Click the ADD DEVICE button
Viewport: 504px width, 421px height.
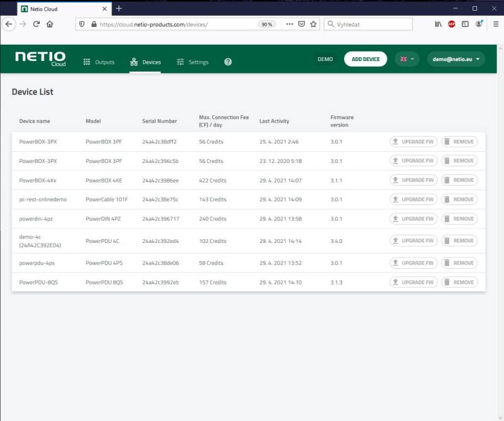365,59
